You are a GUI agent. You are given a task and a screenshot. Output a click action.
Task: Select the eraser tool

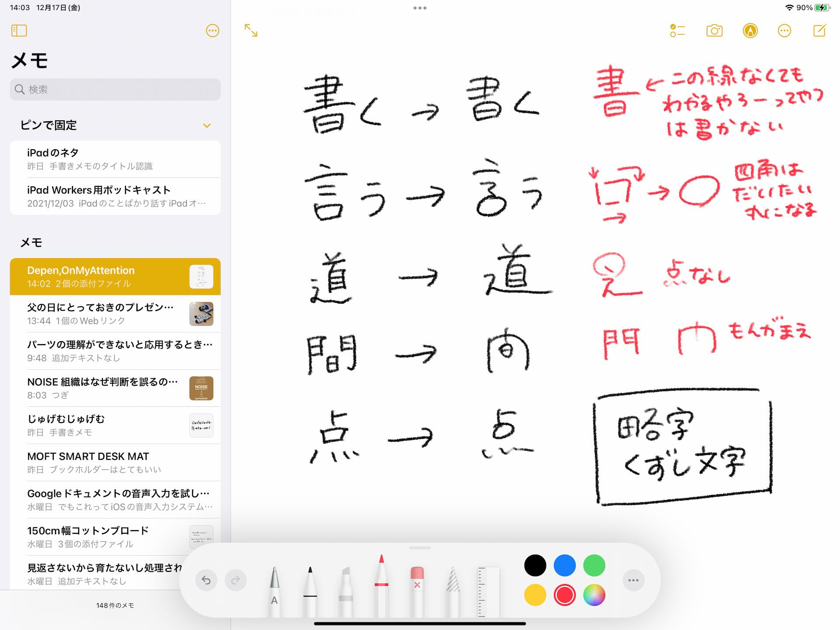[417, 591]
